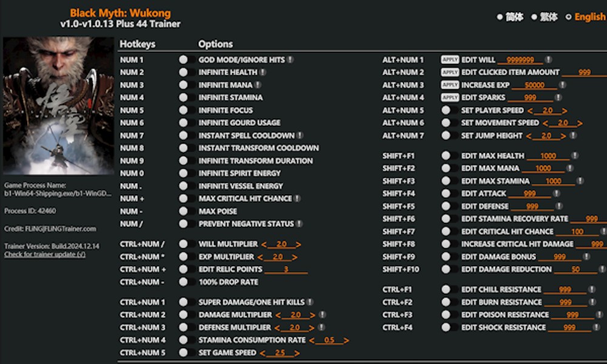Decrease Set Game Speed with left arrow
607x364 pixels.
click(x=262, y=353)
